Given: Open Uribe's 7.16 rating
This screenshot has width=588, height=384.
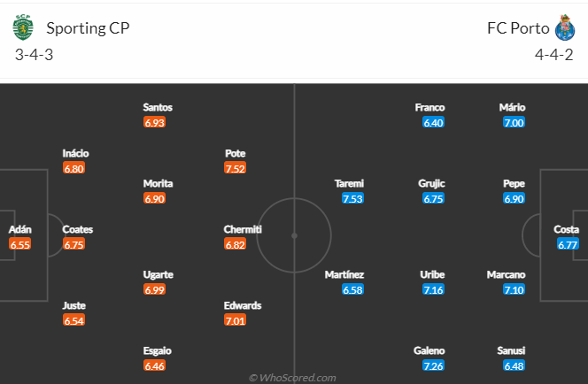Looking at the screenshot, I should (433, 289).
